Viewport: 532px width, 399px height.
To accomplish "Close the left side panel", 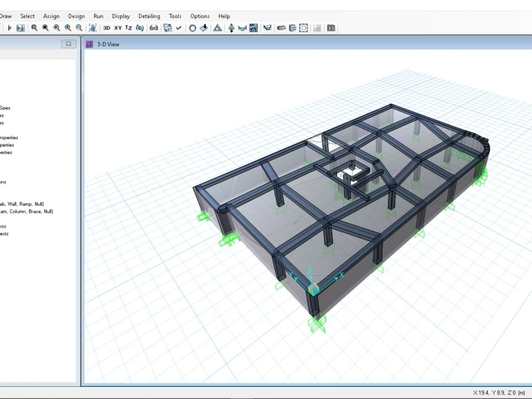I will click(69, 44).
